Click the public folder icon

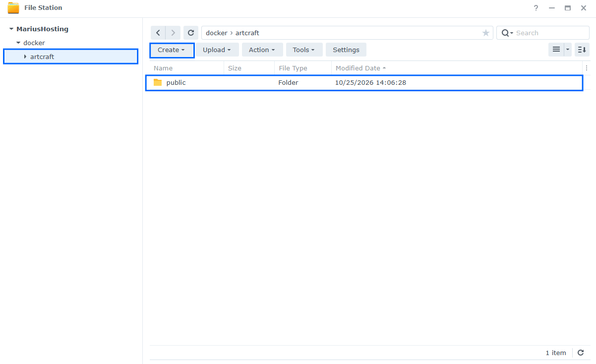coord(158,82)
